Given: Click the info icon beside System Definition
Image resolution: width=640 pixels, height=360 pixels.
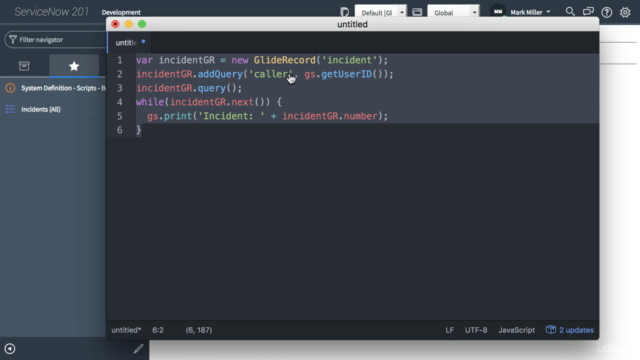Looking at the screenshot, I should coord(10,88).
